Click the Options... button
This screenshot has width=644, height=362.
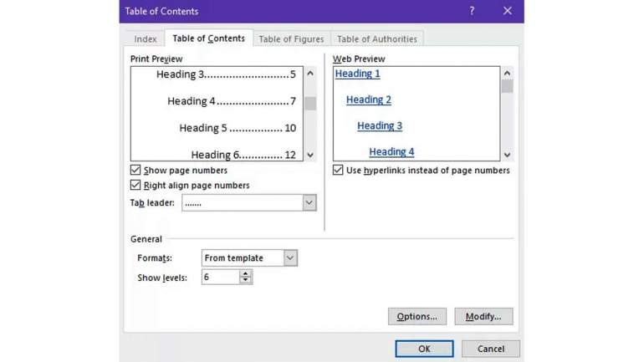pyautogui.click(x=417, y=317)
